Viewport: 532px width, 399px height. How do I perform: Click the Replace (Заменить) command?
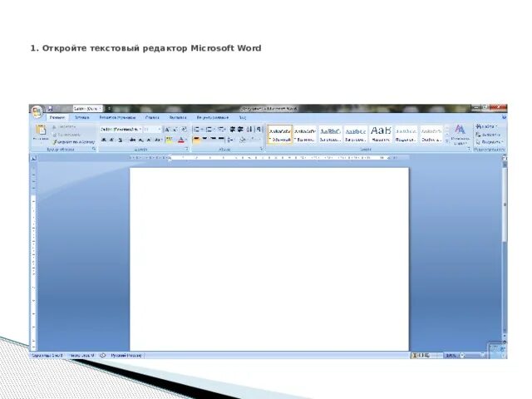[488, 135]
